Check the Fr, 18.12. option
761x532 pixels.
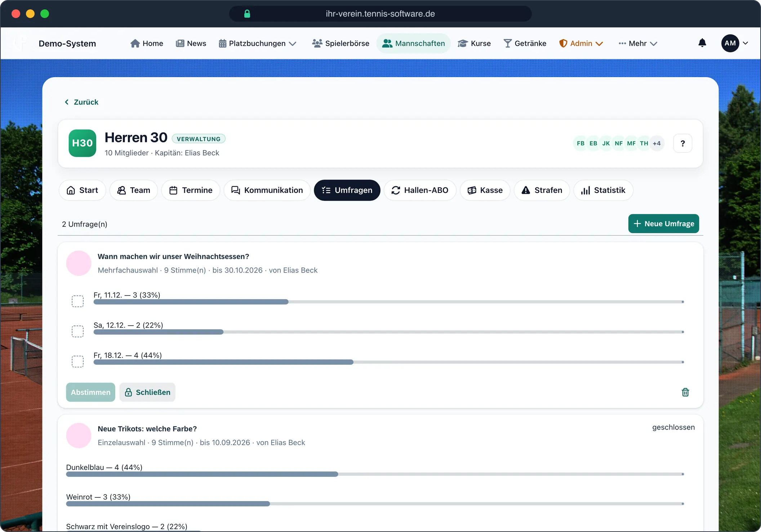click(x=77, y=361)
